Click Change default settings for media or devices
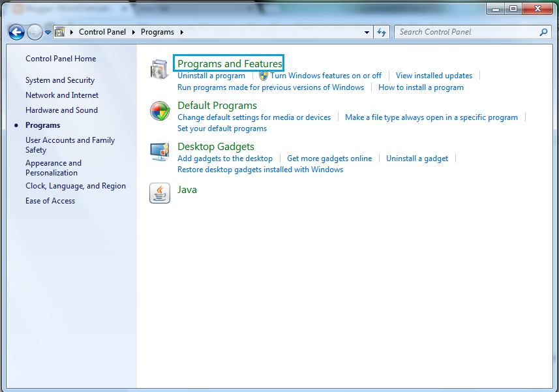 tap(254, 117)
